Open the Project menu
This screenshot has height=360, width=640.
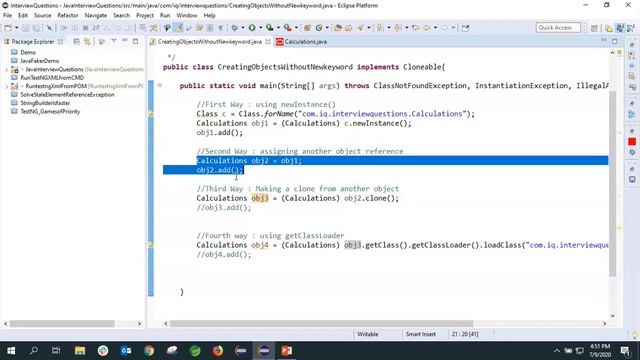point(144,15)
